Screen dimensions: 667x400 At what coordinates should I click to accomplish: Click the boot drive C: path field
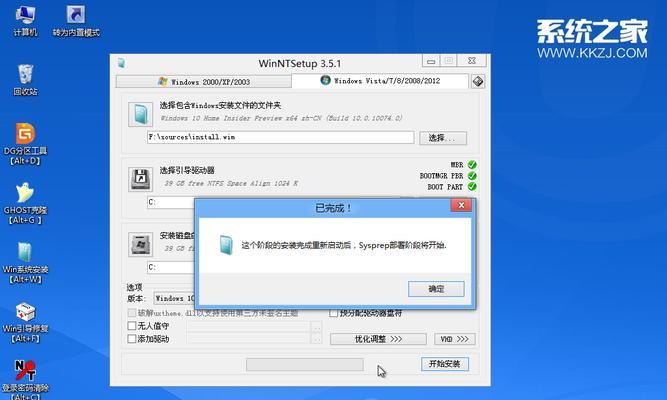tap(171, 202)
